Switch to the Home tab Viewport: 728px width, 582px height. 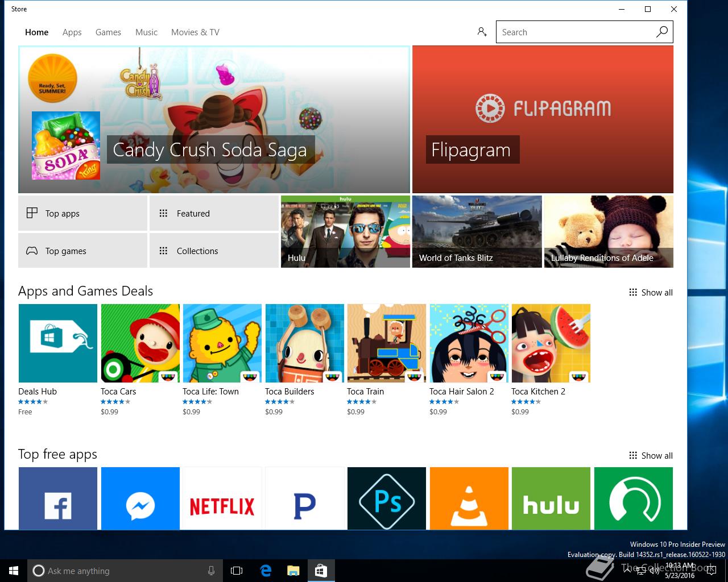pos(36,32)
